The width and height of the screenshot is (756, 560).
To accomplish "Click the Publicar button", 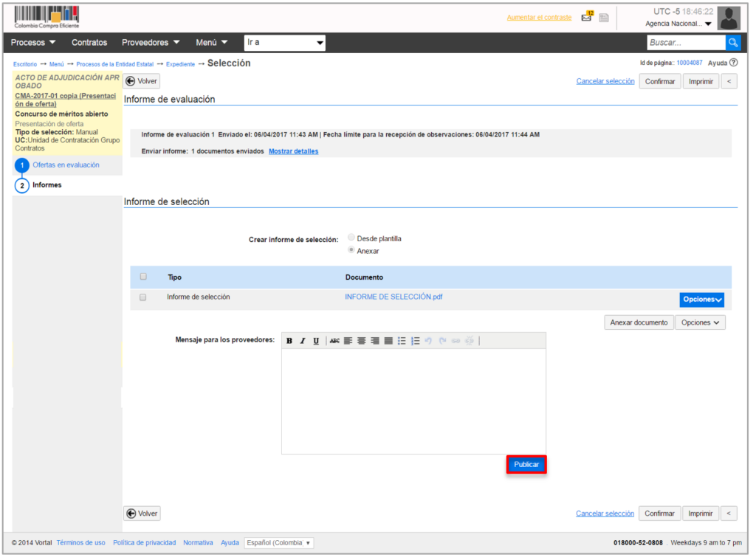I will click(526, 465).
